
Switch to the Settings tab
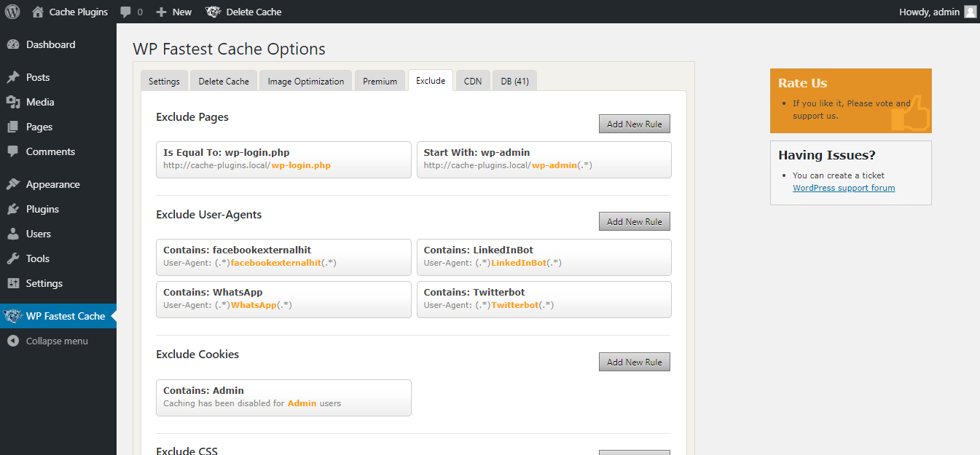[x=164, y=81]
